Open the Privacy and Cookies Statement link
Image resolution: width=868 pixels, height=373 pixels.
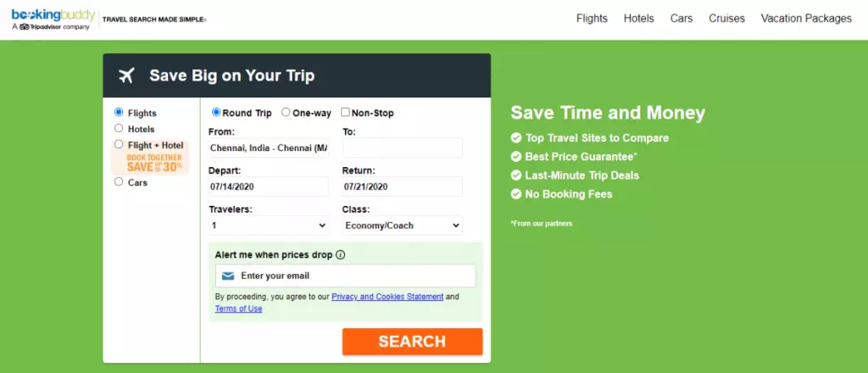[x=387, y=297]
